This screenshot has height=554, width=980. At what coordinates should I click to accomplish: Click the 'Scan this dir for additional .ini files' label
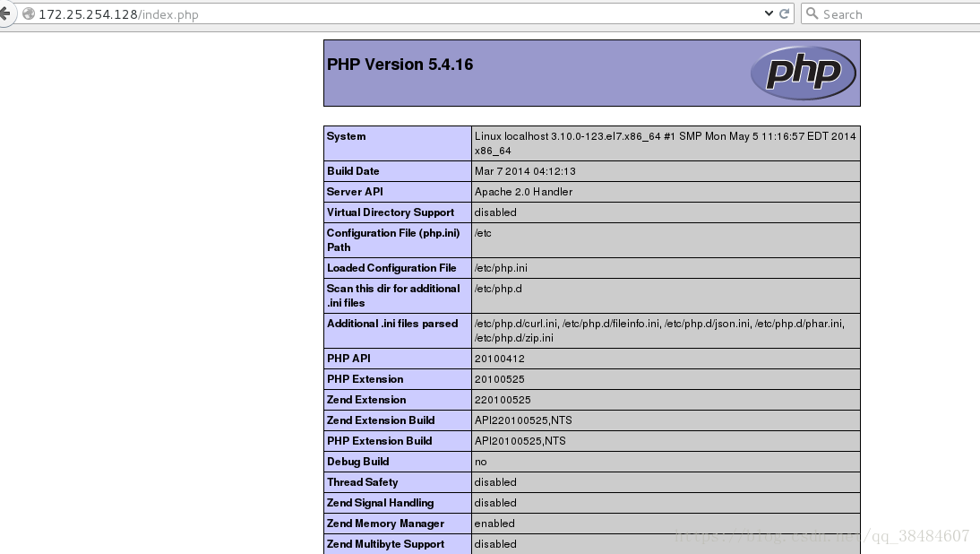point(393,296)
